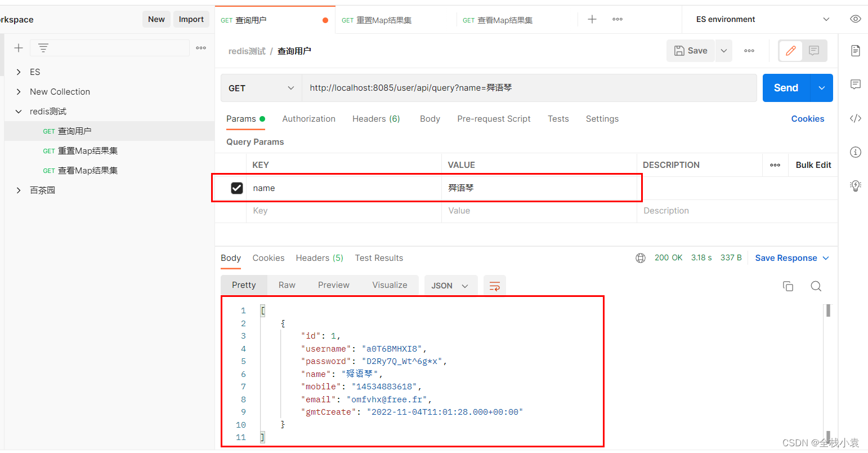Open the request Headers (6) tab
Image resolution: width=868 pixels, height=453 pixels.
376,119
